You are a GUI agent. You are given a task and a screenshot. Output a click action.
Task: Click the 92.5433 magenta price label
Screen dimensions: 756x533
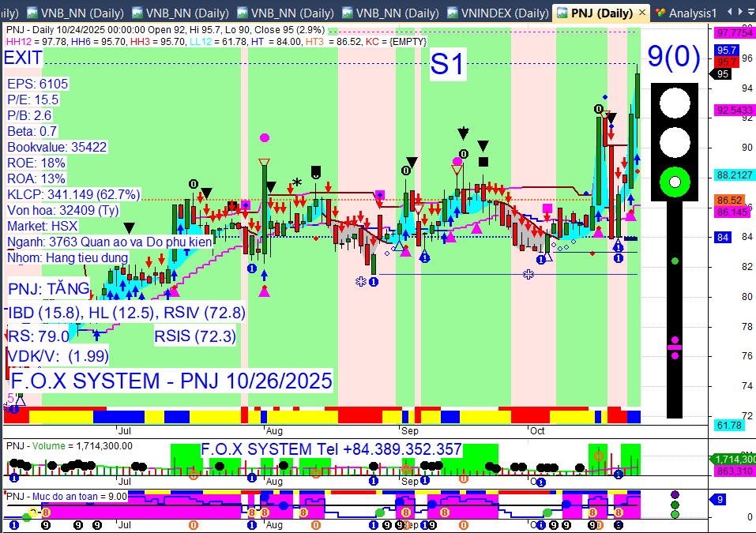pos(735,111)
